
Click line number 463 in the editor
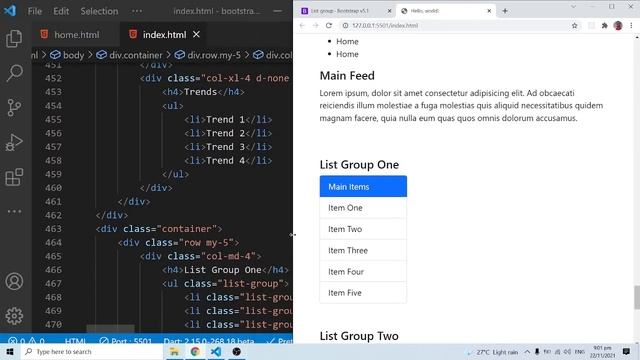[x=53, y=229]
